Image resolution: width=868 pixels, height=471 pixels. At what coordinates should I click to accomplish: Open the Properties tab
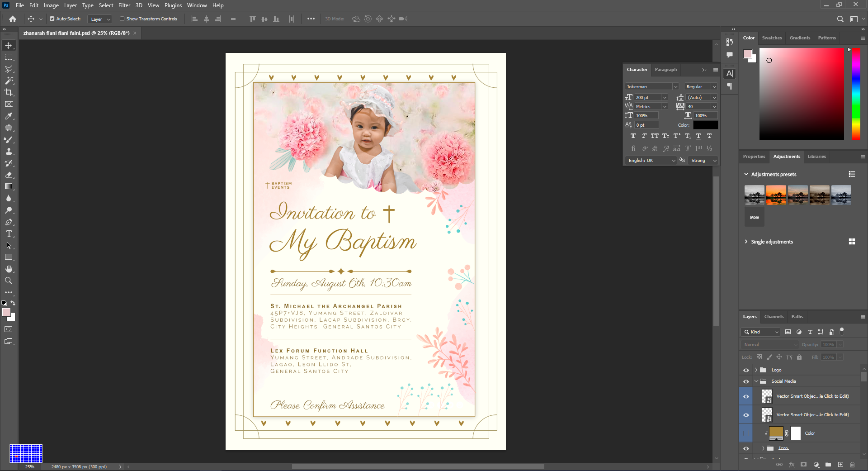pos(754,157)
